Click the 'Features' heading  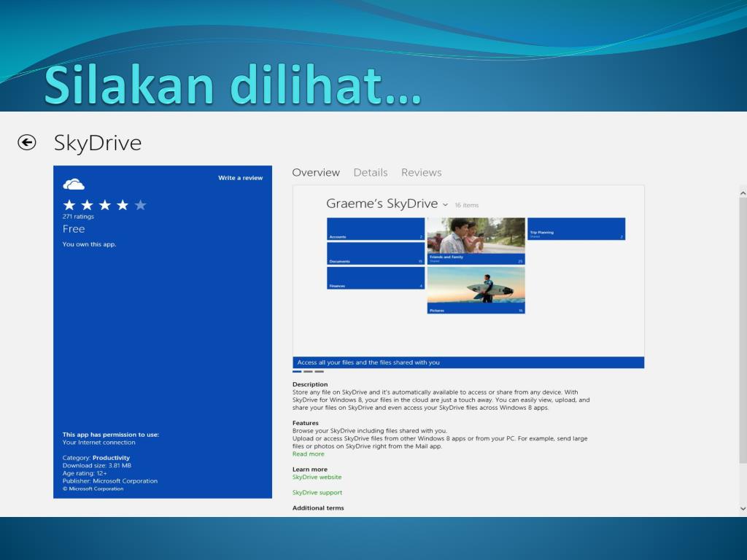(306, 423)
